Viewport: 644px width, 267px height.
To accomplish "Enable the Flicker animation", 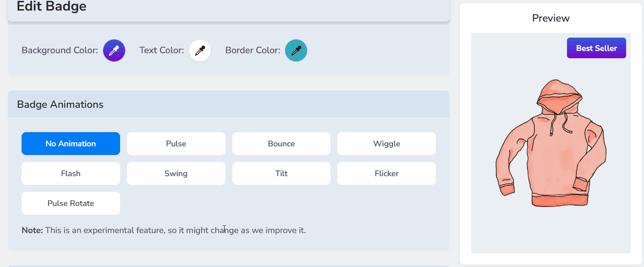I will (386, 173).
